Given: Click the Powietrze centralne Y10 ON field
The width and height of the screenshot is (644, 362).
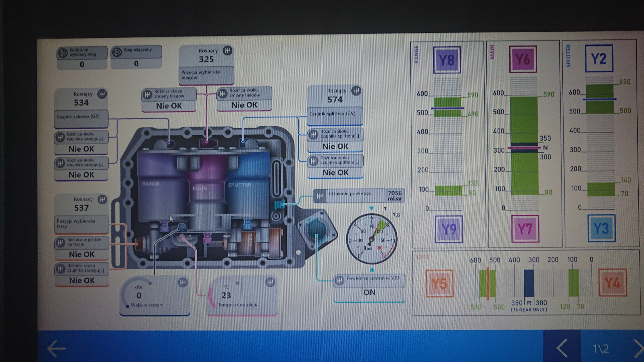Looking at the screenshot, I should click(x=369, y=292).
